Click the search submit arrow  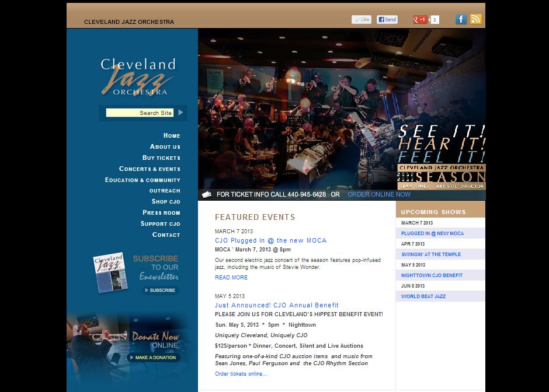coord(180,113)
